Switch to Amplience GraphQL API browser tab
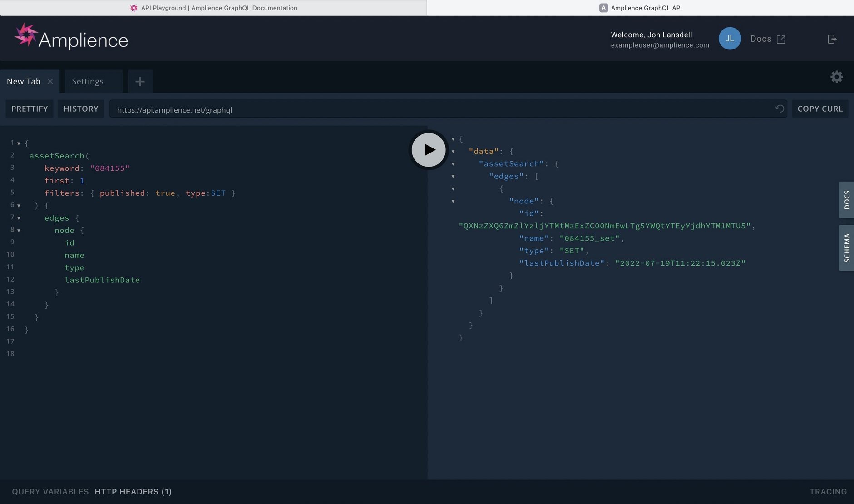The width and height of the screenshot is (854, 504). coord(640,8)
